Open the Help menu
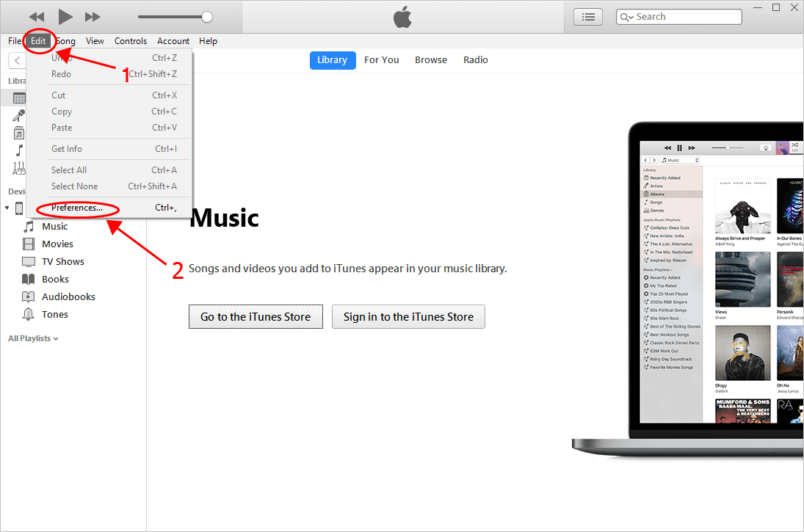The height and width of the screenshot is (532, 804). click(x=209, y=41)
